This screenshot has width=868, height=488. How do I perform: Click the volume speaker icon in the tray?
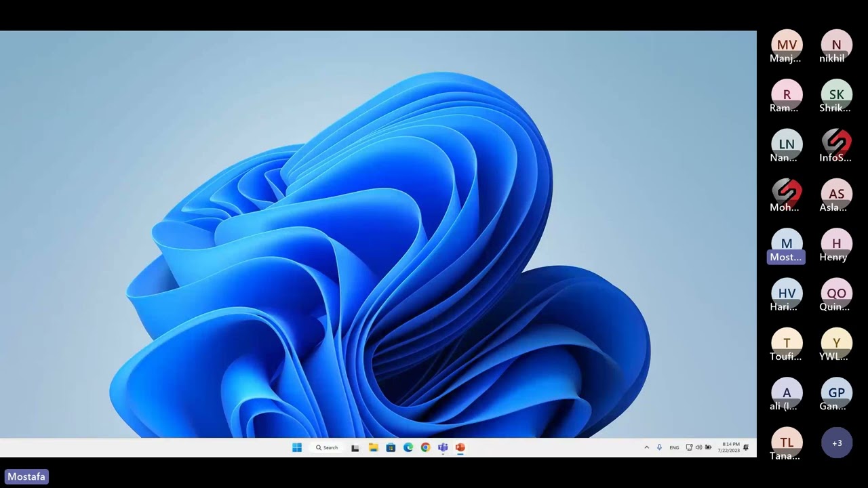click(698, 447)
